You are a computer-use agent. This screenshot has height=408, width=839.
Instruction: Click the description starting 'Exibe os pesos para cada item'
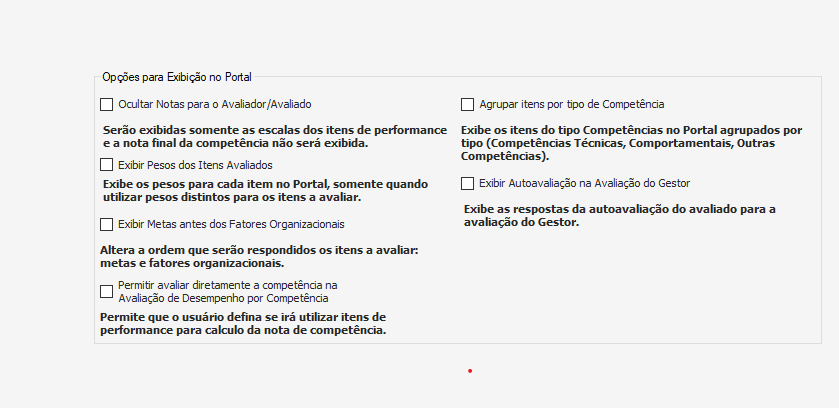coord(265,191)
